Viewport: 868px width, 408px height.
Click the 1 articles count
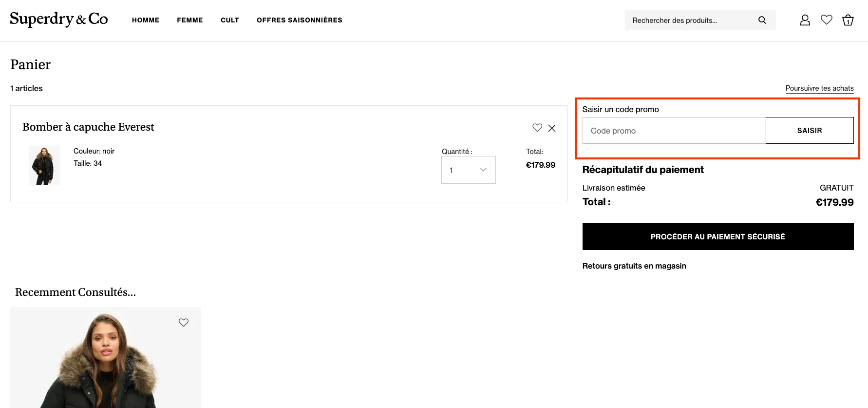point(26,88)
